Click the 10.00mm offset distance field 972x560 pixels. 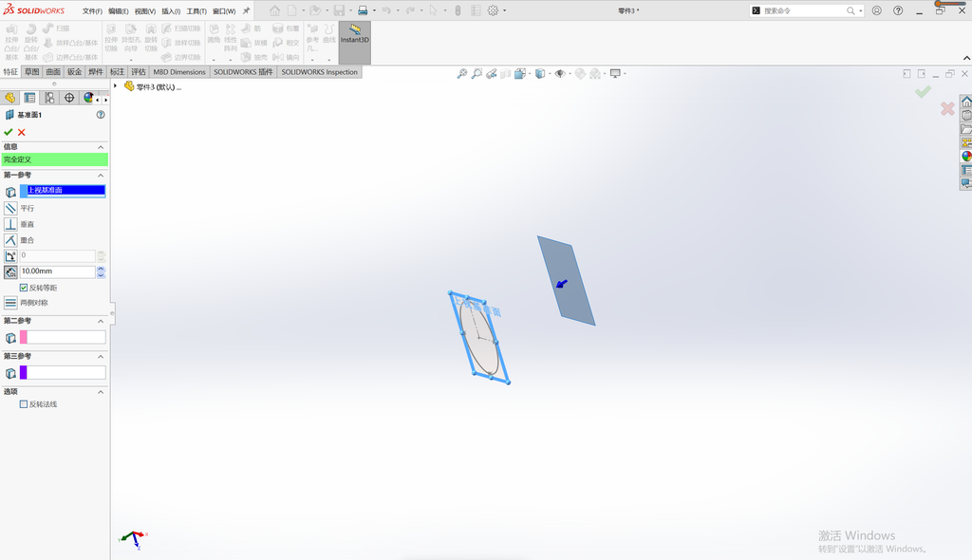pyautogui.click(x=57, y=271)
